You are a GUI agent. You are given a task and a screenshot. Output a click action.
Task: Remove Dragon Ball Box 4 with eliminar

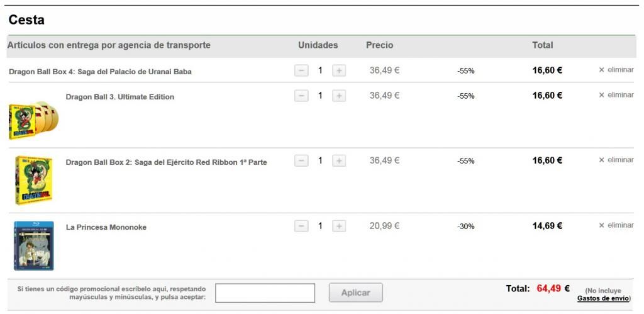coord(616,70)
